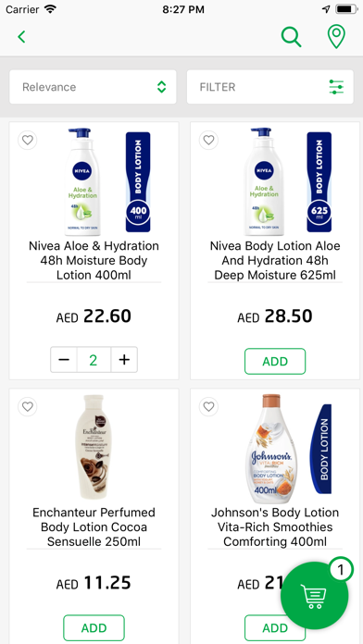Tap the location pin icon

(x=336, y=37)
